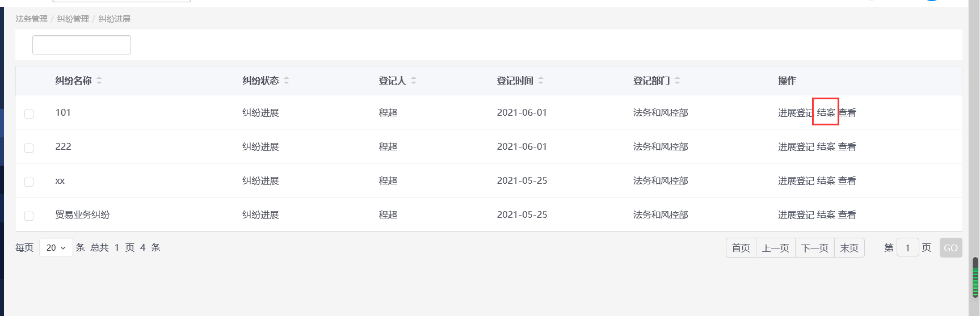Sort by 纠纷状态 column sort icon
The width and height of the screenshot is (980, 316).
(x=287, y=81)
